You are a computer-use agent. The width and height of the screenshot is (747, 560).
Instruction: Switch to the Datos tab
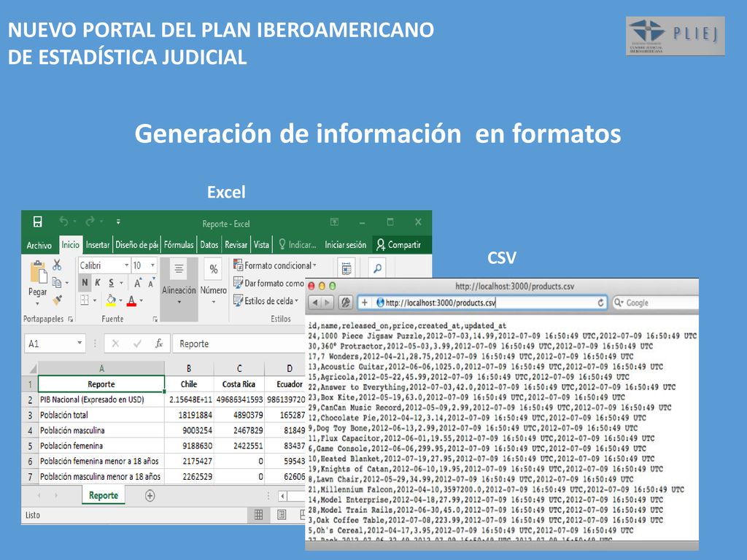(209, 245)
